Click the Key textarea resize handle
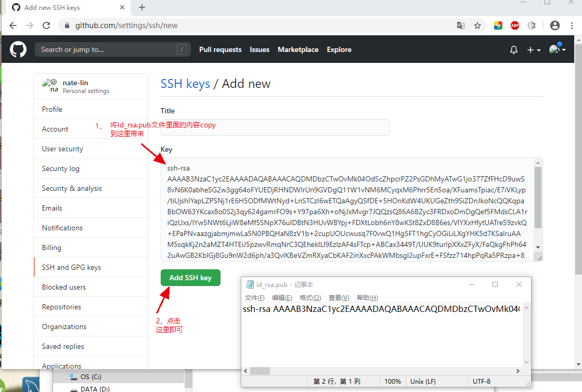 (x=539, y=258)
